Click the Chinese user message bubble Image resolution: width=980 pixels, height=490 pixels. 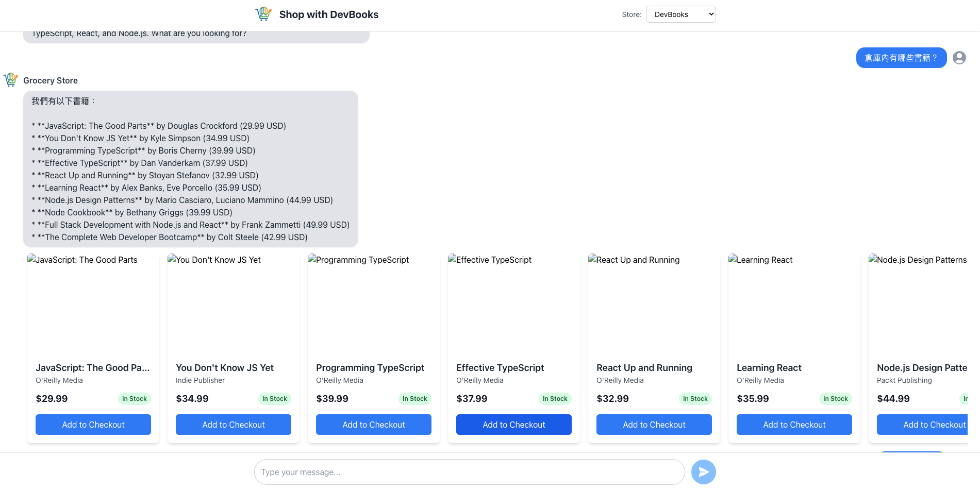(x=901, y=58)
